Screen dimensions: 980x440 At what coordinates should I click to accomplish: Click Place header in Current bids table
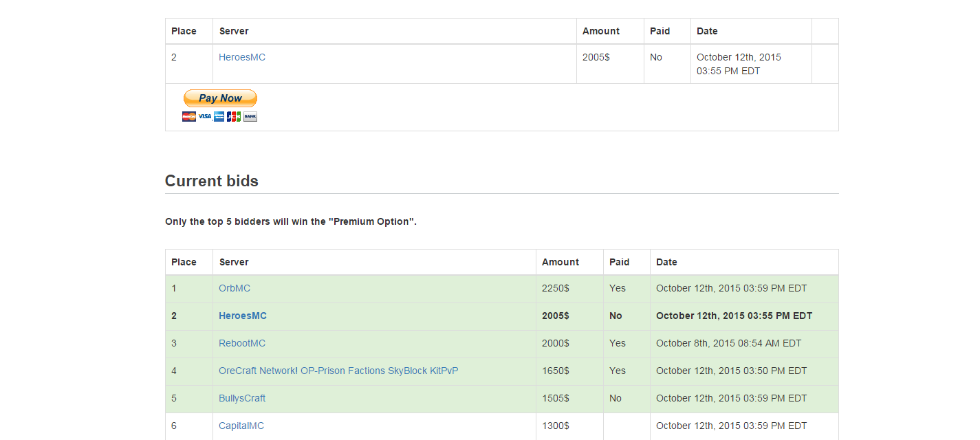click(184, 262)
